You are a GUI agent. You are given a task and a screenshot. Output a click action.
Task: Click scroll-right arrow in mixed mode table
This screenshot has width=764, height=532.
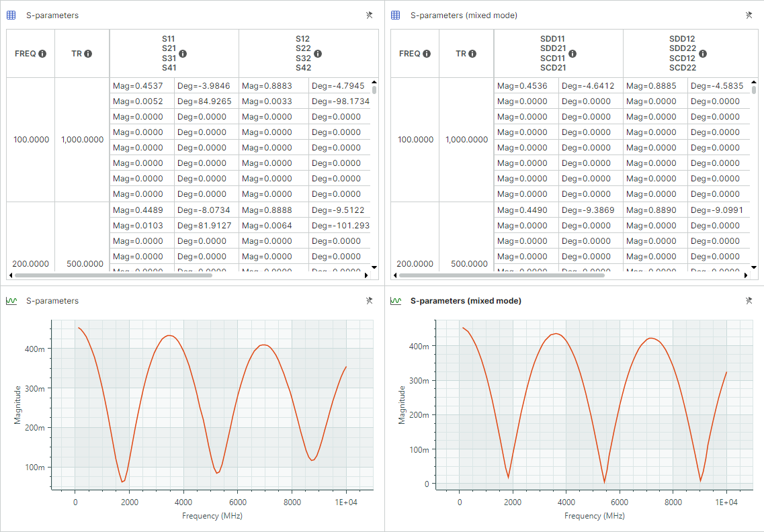(x=746, y=275)
